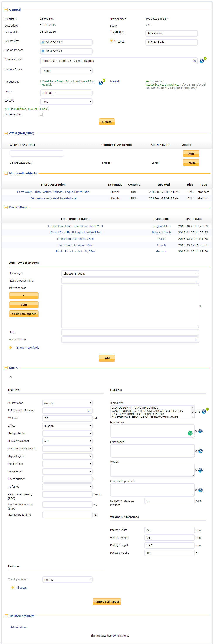Collapse the Related products section
The width and height of the screenshot is (214, 644).
tap(6, 616)
